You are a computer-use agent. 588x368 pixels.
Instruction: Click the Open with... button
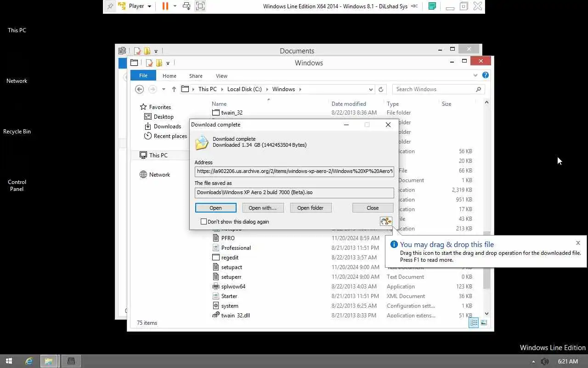pyautogui.click(x=263, y=208)
